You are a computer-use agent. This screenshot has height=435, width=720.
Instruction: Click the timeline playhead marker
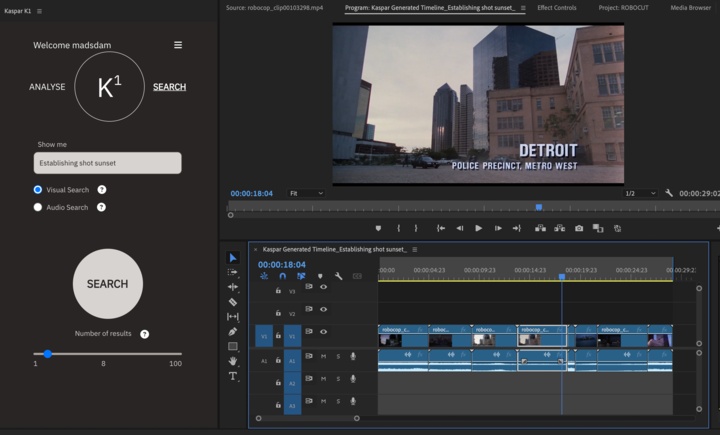[x=562, y=277]
